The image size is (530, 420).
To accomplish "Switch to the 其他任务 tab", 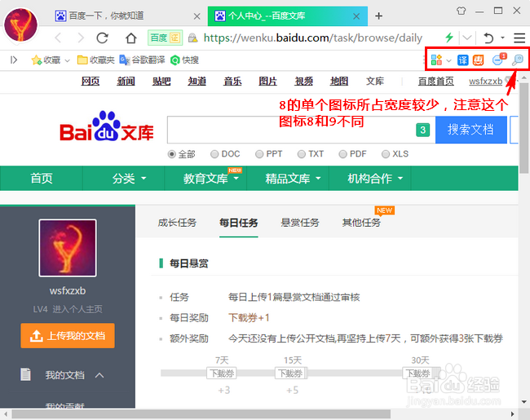I will pyautogui.click(x=361, y=223).
